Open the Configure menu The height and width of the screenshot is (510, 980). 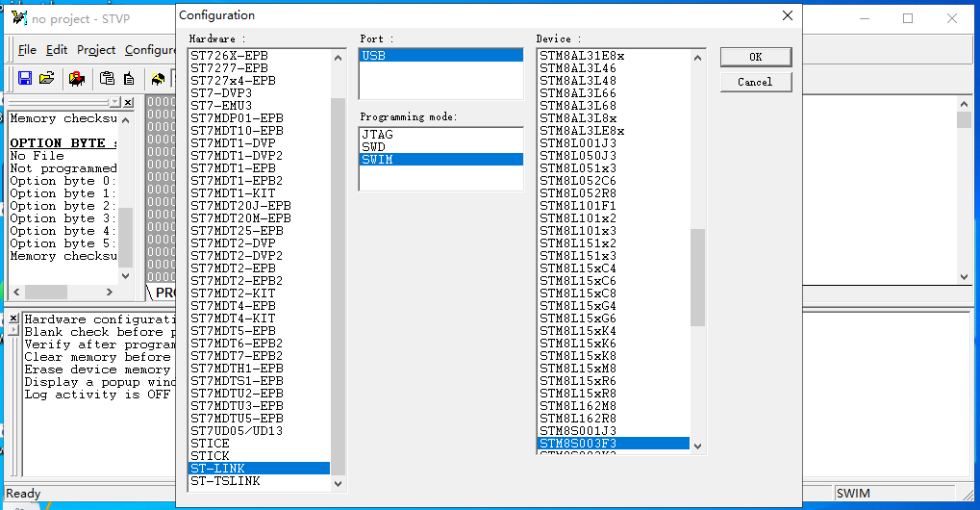[150, 50]
